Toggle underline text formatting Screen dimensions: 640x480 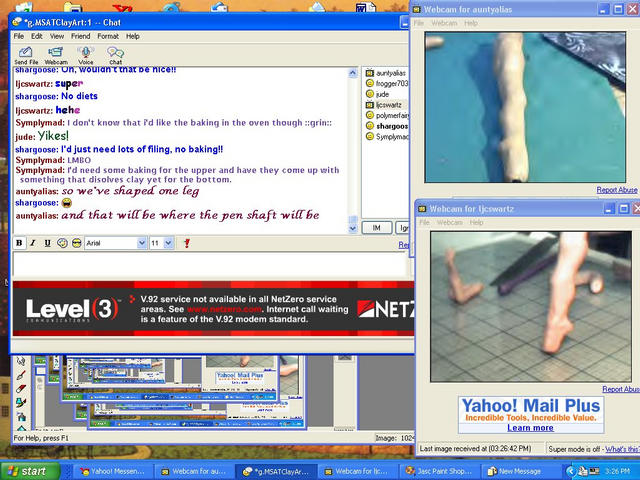47,243
